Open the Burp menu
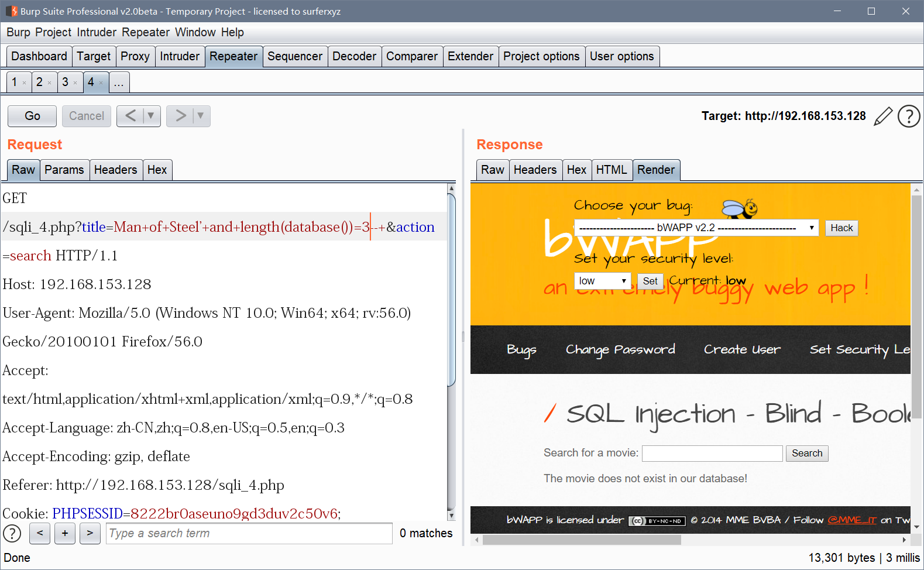The width and height of the screenshot is (924, 570). point(18,32)
